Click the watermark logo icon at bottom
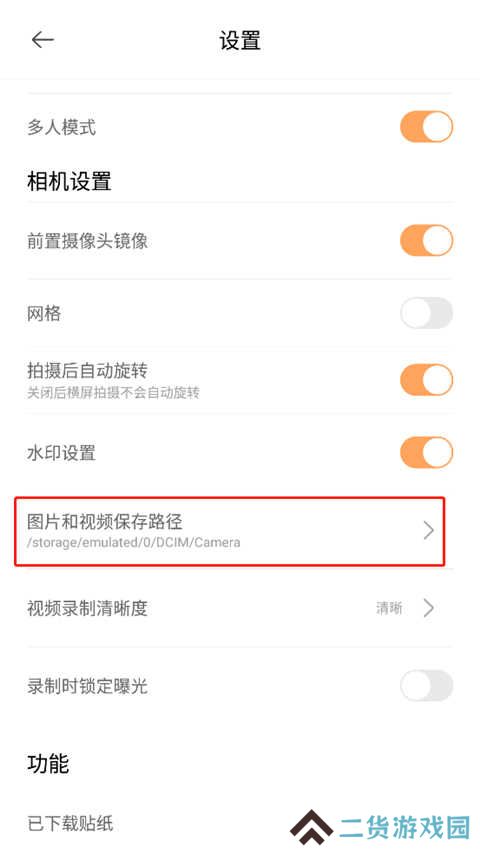Image resolution: width=480 pixels, height=853 pixels. (x=311, y=830)
